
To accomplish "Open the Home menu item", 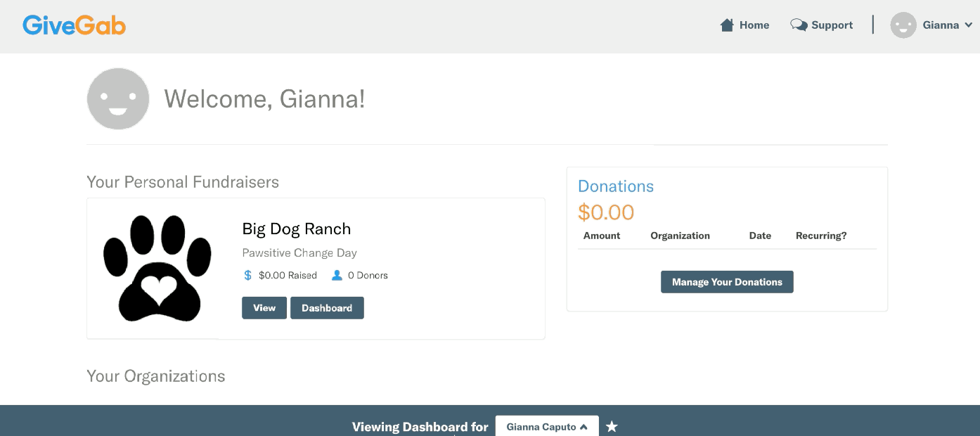I will pos(744,25).
